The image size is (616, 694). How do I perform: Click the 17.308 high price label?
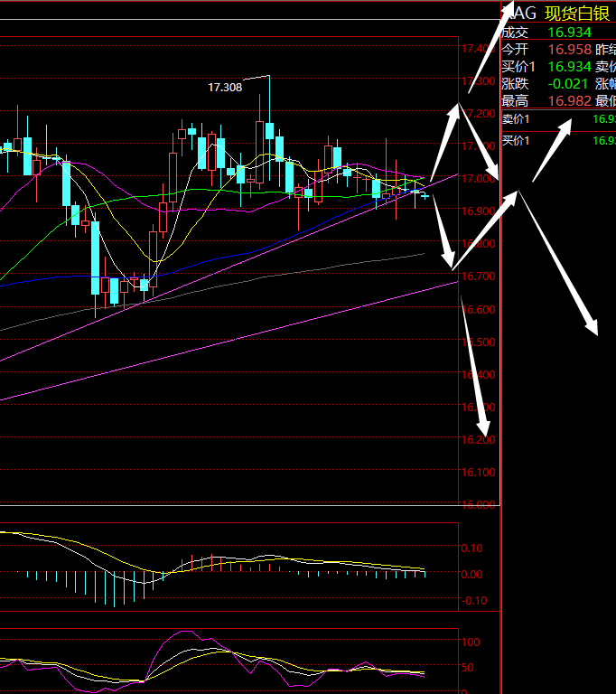tap(225, 87)
